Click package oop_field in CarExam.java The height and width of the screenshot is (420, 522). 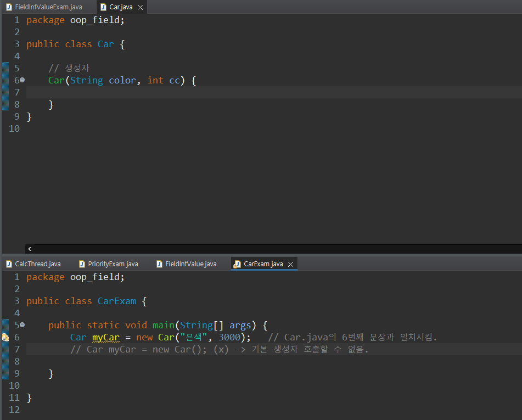click(75, 277)
